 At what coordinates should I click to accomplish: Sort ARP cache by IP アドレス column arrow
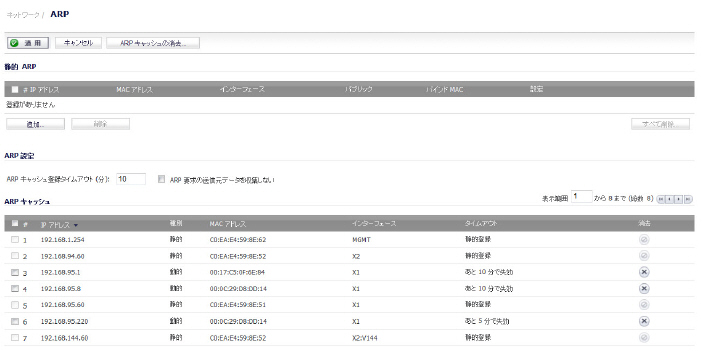tap(76, 225)
